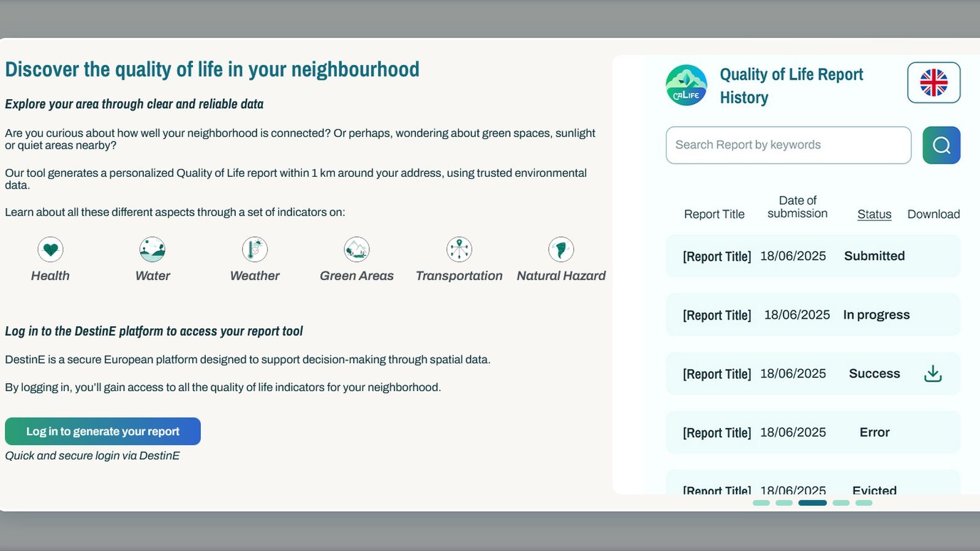Open the report row with Submitted status
The image size is (980, 551).
point(812,257)
